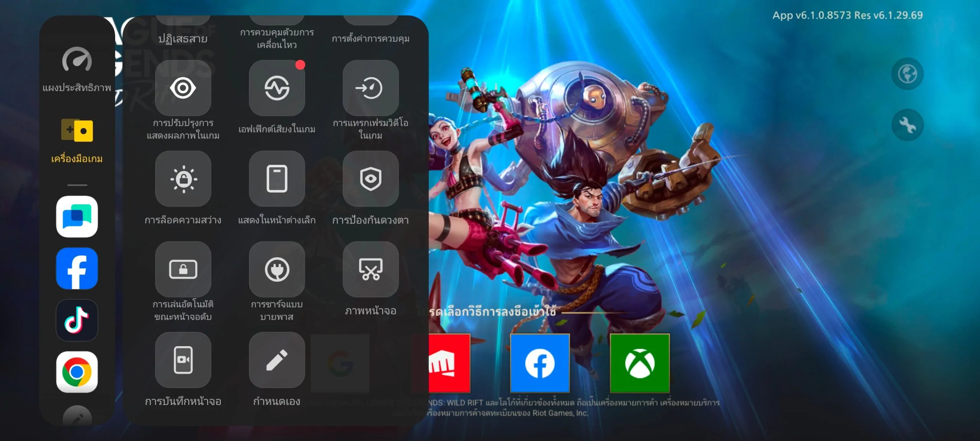Select the game tools tab (เครื่องมือเกม)
Viewport: 980px width, 441px height.
coord(77,141)
